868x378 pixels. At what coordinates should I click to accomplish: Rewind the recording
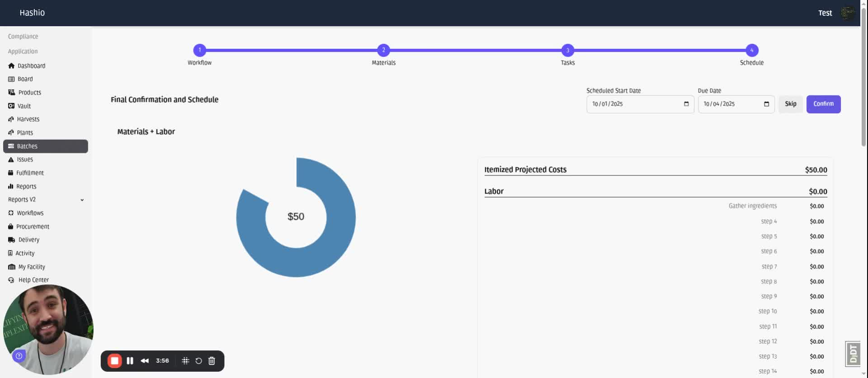click(x=145, y=361)
